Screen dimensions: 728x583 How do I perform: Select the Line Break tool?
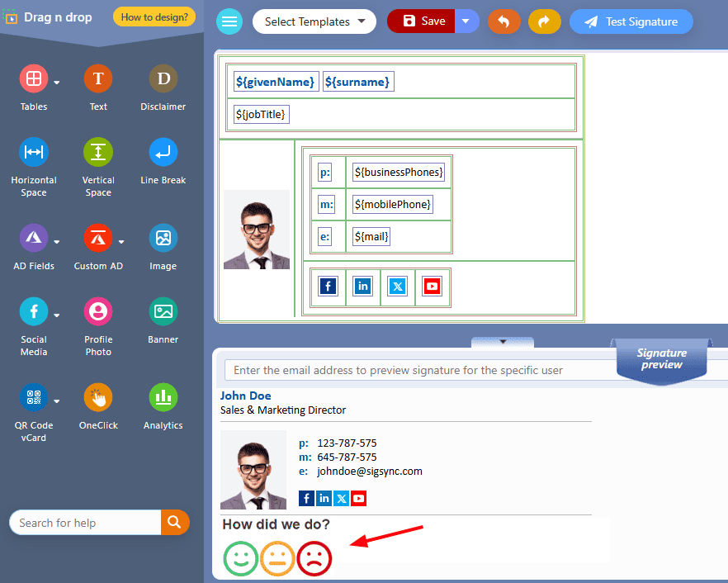163,152
